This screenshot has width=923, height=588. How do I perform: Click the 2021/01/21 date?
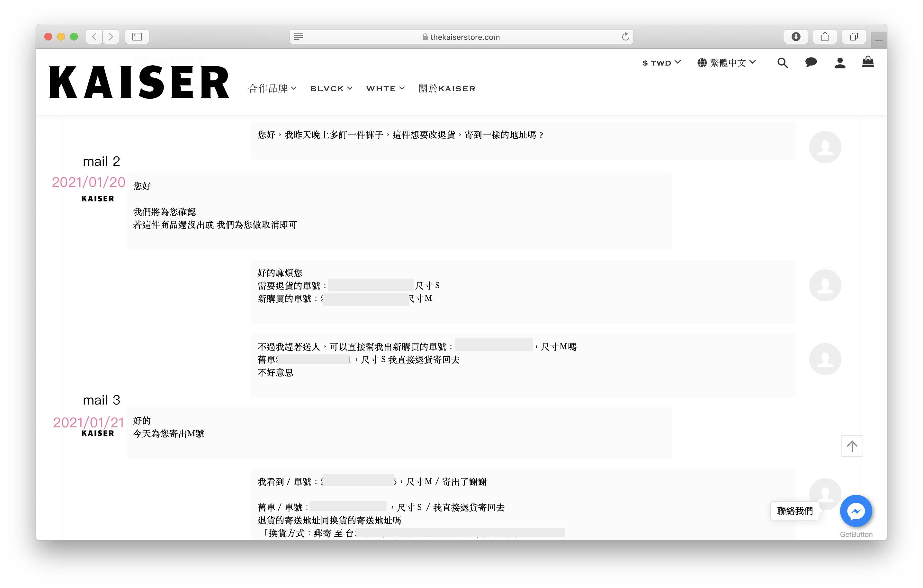[x=89, y=423]
